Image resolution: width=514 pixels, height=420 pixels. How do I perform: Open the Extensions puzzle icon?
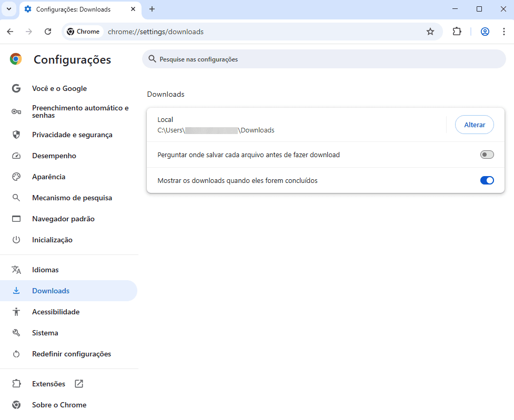[x=457, y=32]
